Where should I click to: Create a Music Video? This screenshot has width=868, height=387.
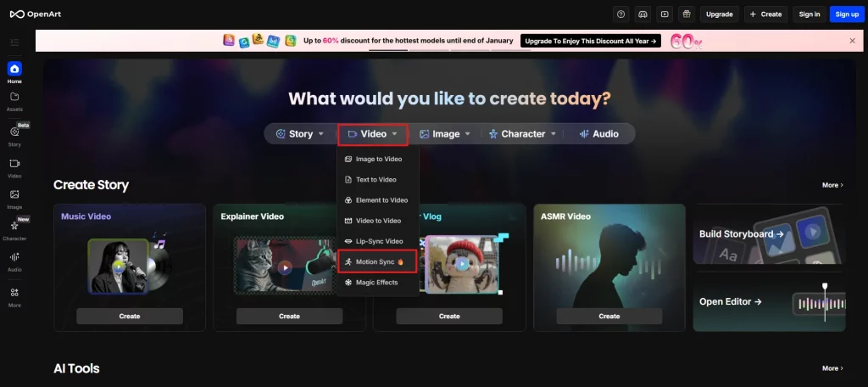[x=130, y=316]
